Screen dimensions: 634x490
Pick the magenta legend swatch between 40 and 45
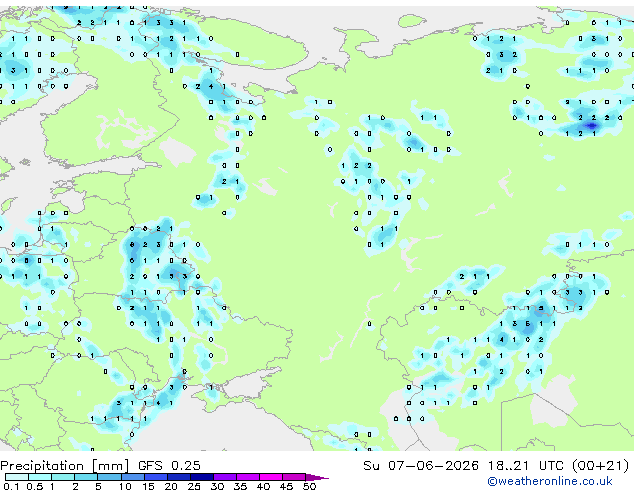point(271,477)
